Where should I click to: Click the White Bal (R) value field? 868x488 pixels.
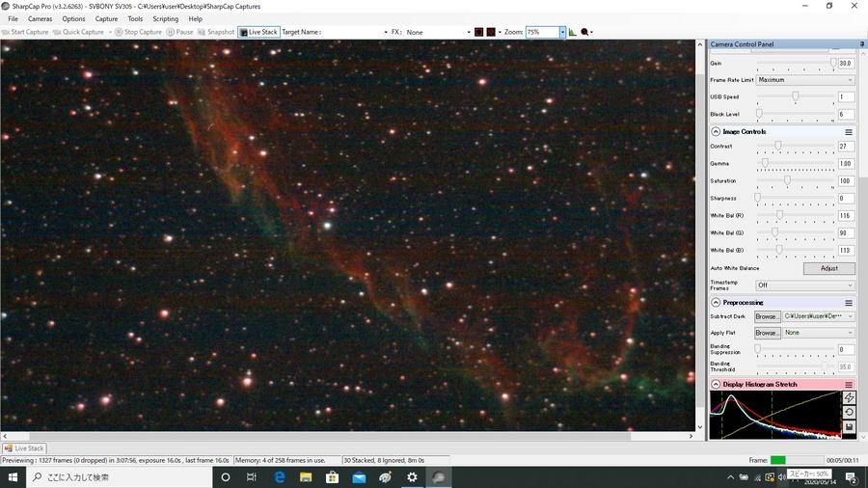click(846, 216)
